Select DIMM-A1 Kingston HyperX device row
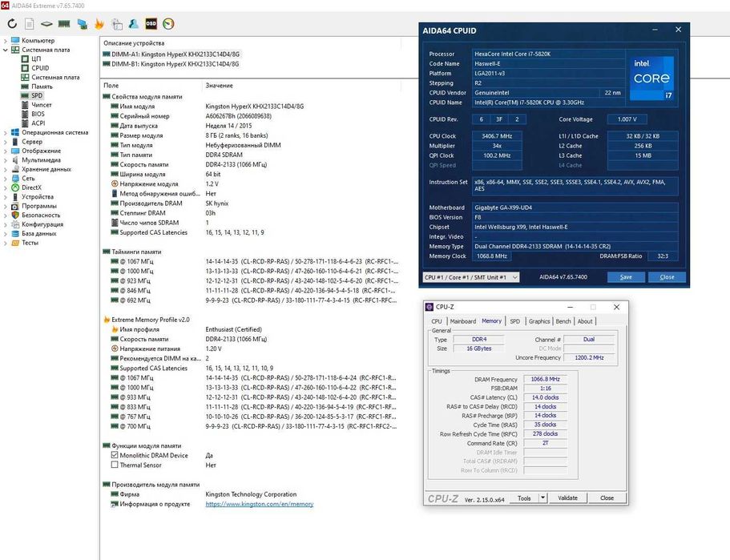Screen dimensions: 730x560 pyautogui.click(x=171, y=54)
